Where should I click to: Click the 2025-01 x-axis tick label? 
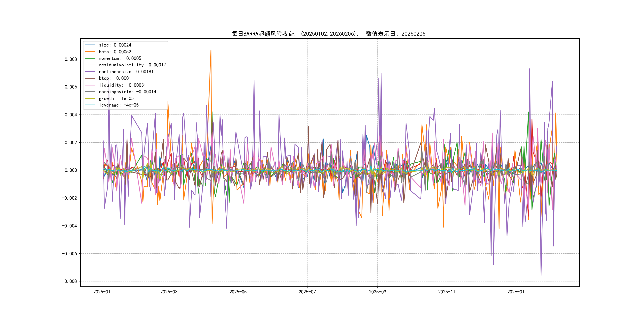102,292
